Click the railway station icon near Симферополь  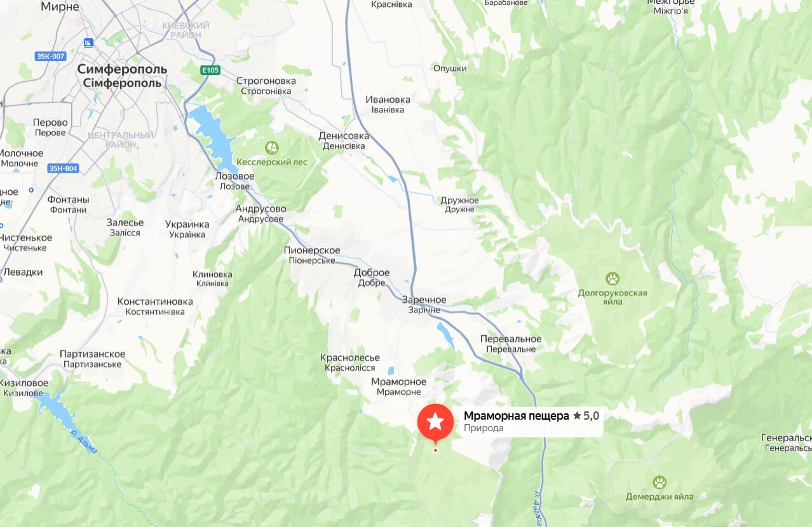click(88, 43)
